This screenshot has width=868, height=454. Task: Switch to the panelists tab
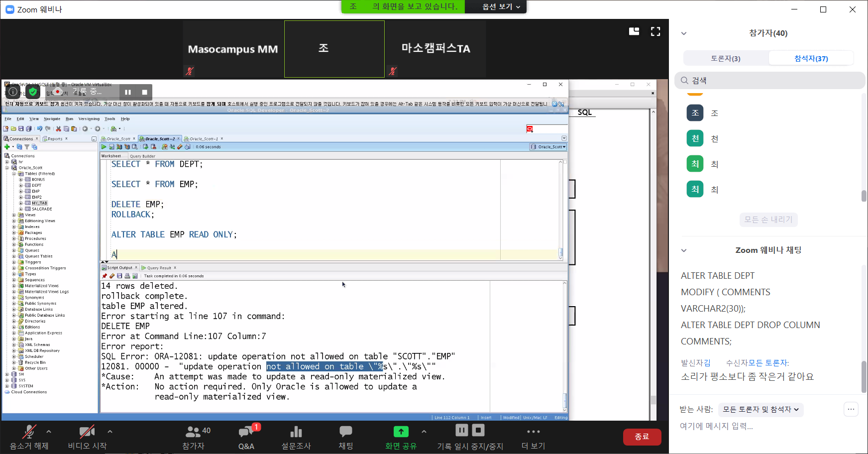point(726,58)
